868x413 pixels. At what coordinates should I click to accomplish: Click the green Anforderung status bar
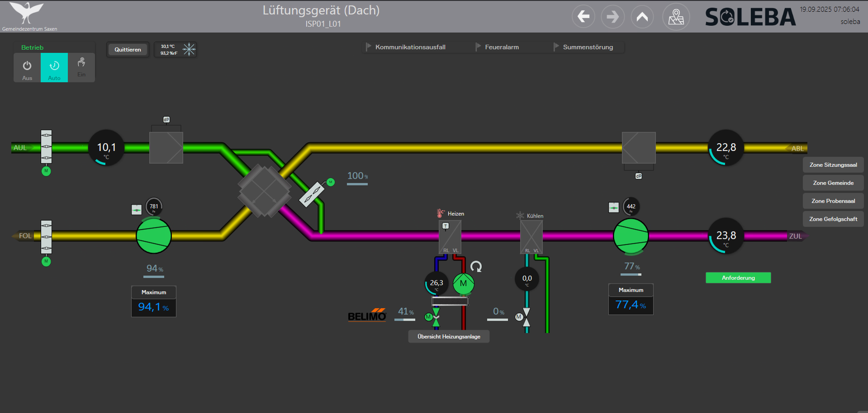click(x=738, y=278)
